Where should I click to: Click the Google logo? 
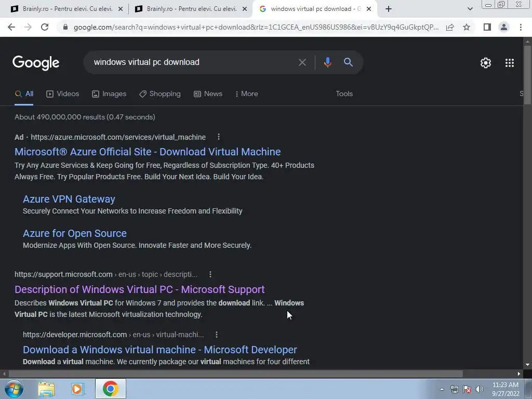click(x=36, y=63)
